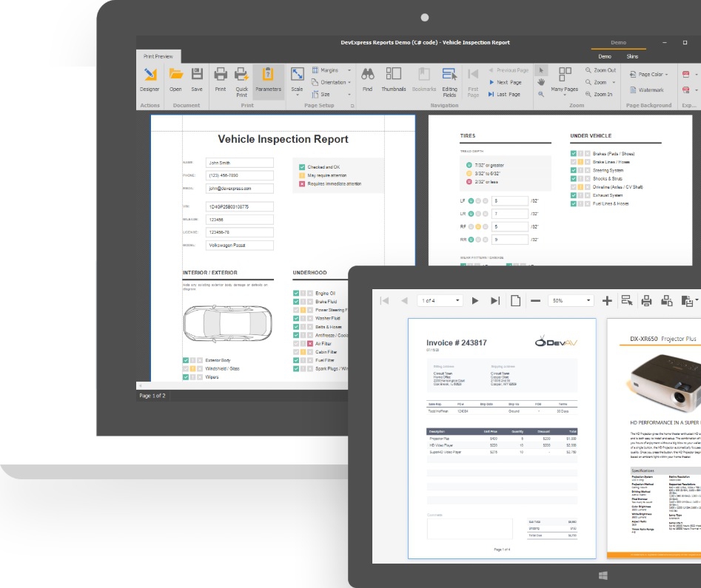Open Page Setup dialog launcher
This screenshot has width=701, height=588.
[352, 106]
